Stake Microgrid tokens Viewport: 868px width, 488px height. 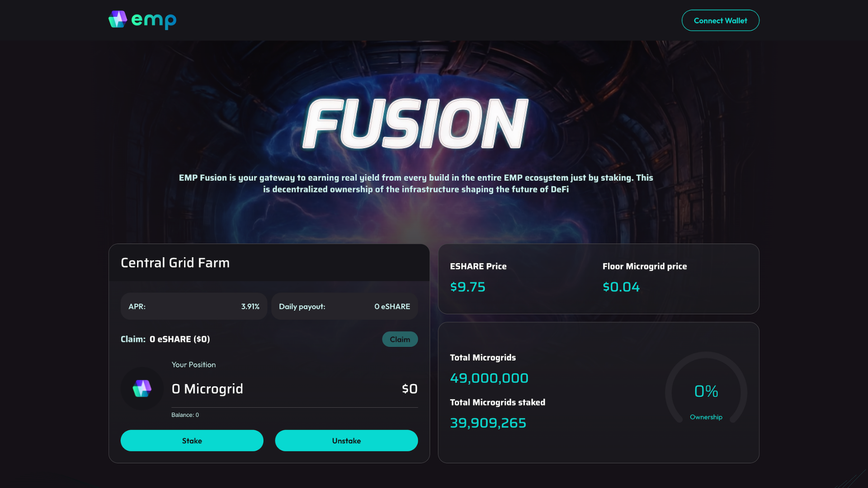(x=192, y=441)
